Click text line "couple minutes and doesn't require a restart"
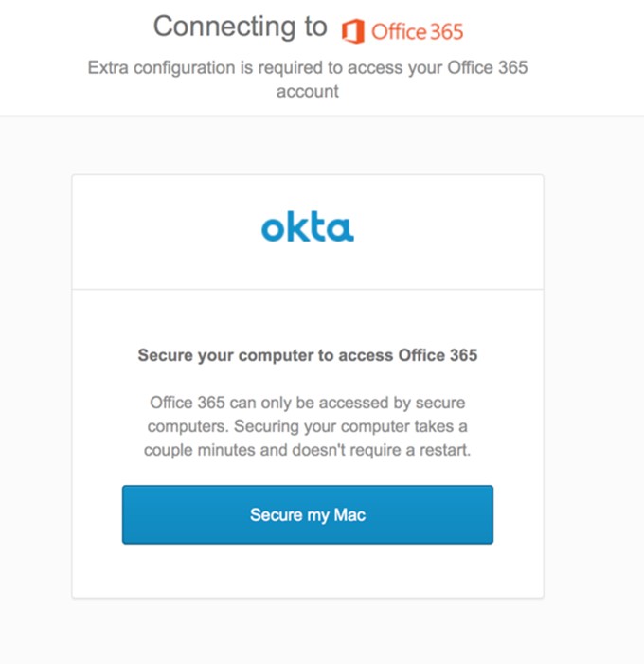The height and width of the screenshot is (664, 644). coord(307,450)
